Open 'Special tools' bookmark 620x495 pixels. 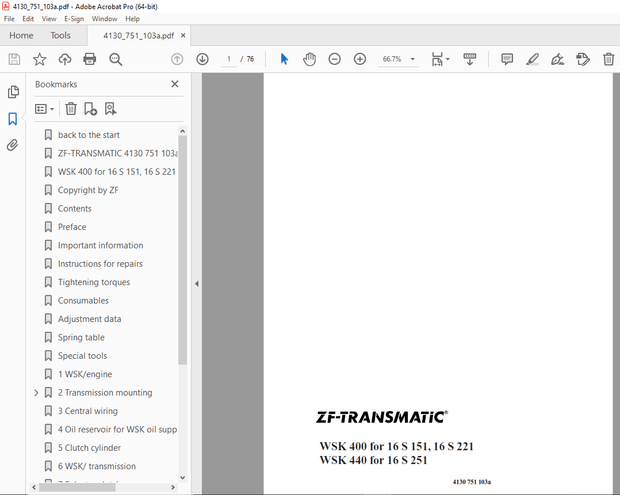(x=82, y=356)
